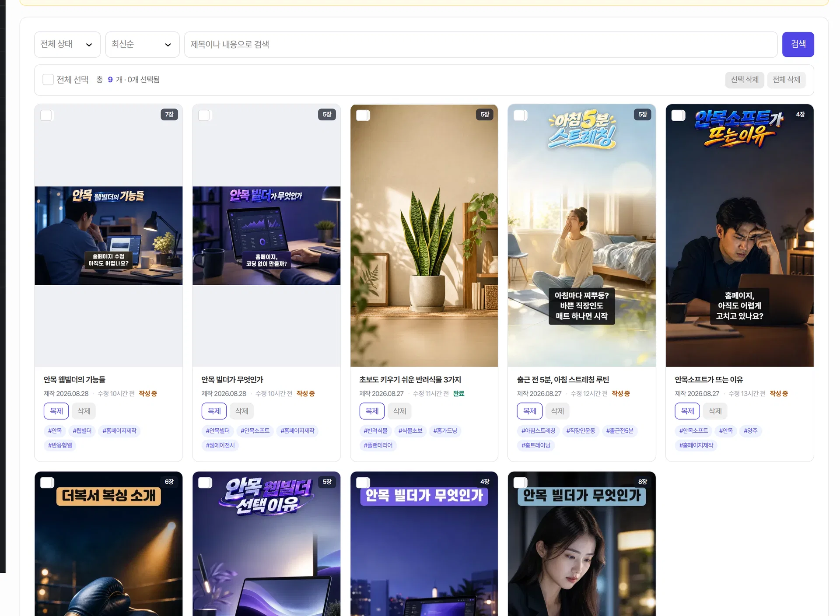840x616 pixels.
Task: Open the 안목소프트가 뜨는 이유 title
Action: click(709, 380)
